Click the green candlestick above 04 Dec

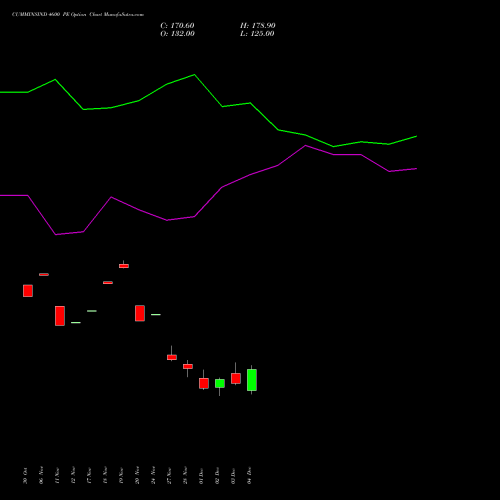click(252, 380)
